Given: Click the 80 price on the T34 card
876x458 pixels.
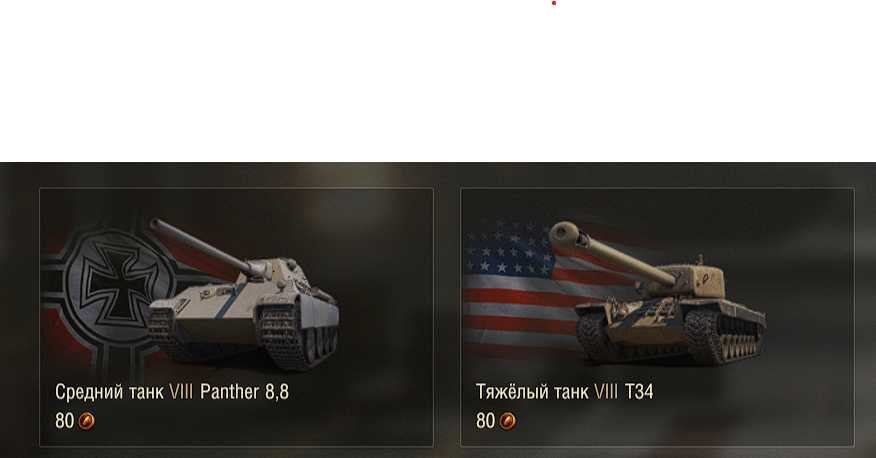Looking at the screenshot, I should 485,421.
